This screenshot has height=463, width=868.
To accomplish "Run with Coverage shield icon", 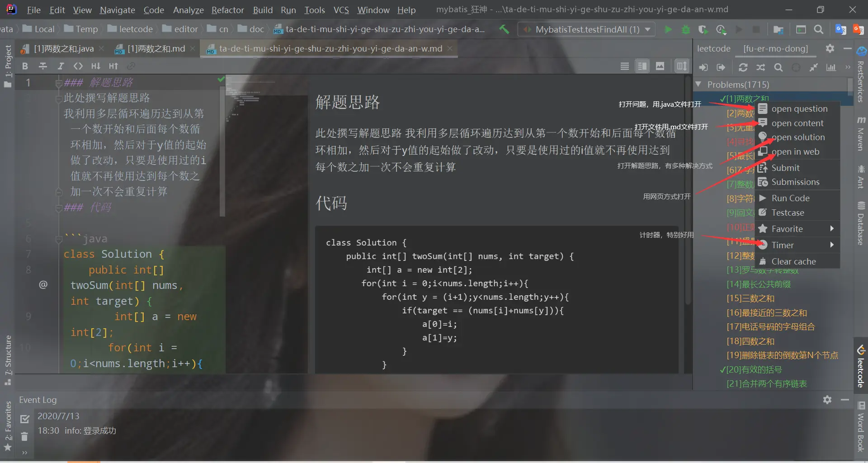I will [703, 29].
